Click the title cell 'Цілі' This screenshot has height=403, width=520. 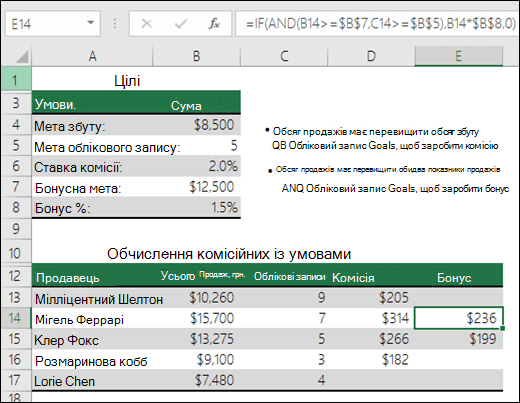coord(127,80)
